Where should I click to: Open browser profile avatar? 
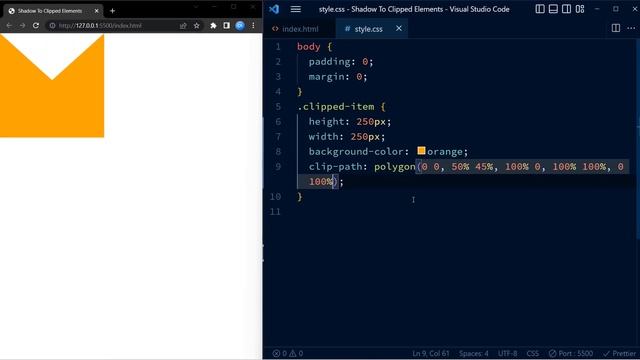[240, 25]
